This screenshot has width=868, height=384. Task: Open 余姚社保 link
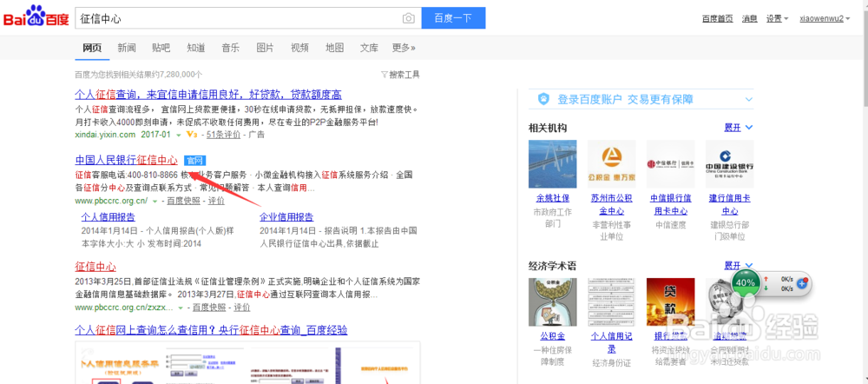click(x=552, y=198)
